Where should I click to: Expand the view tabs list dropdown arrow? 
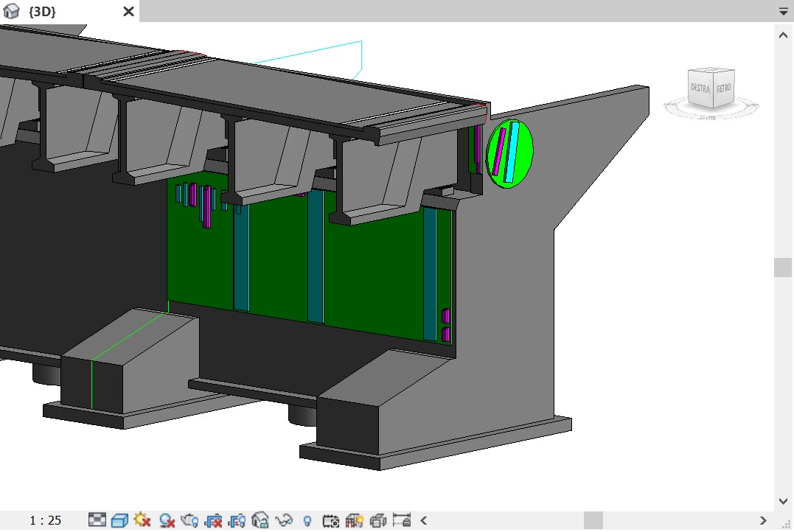(783, 12)
